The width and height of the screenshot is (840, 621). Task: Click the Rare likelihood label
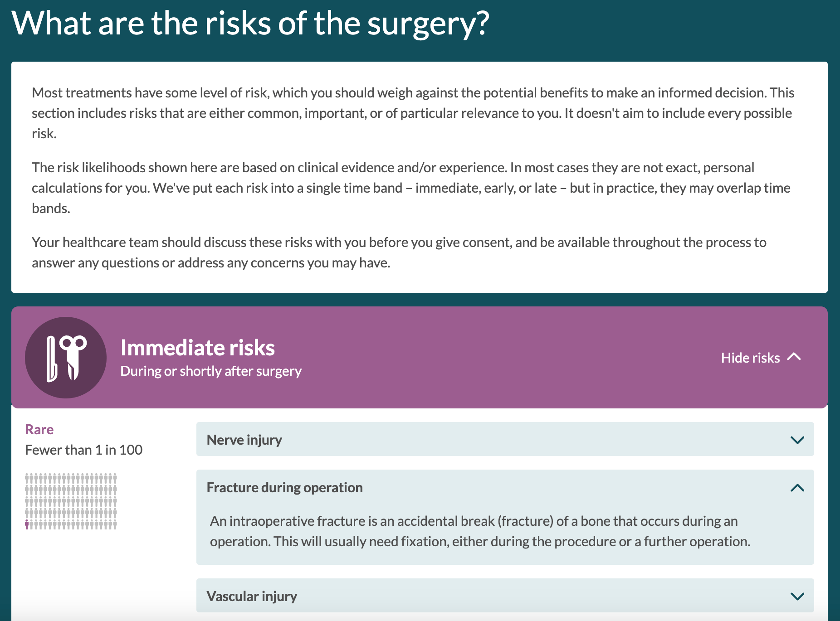(x=39, y=429)
